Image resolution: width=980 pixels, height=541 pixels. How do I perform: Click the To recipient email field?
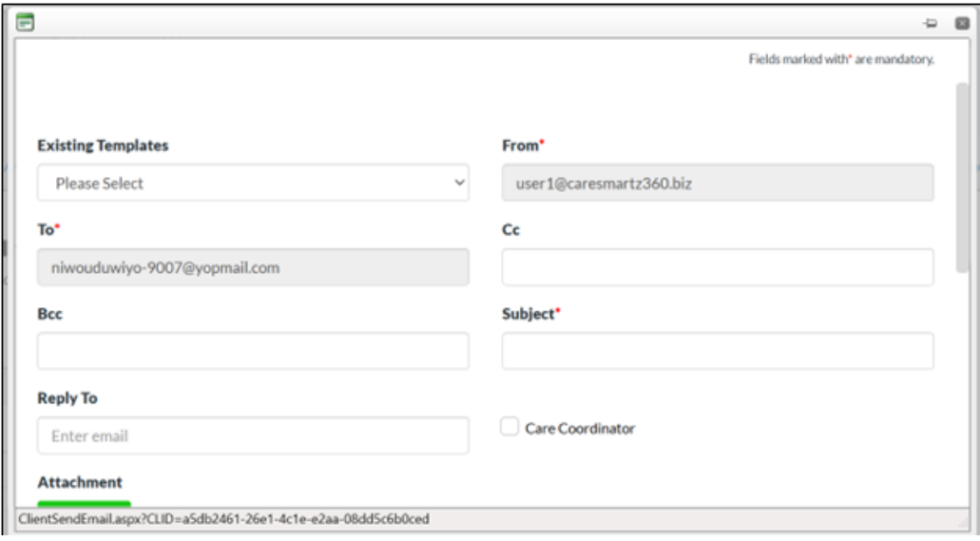(253, 267)
